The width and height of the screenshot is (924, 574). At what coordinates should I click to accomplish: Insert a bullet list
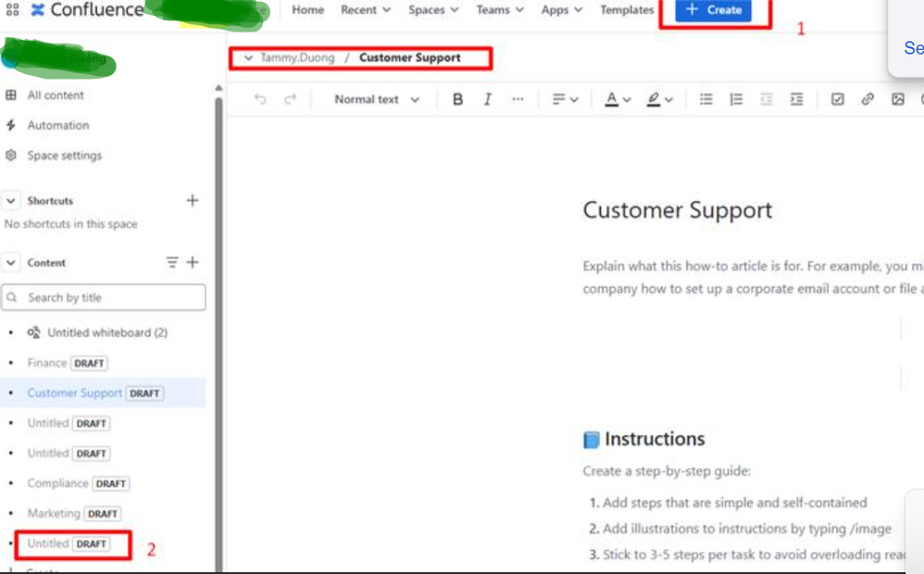point(706,99)
